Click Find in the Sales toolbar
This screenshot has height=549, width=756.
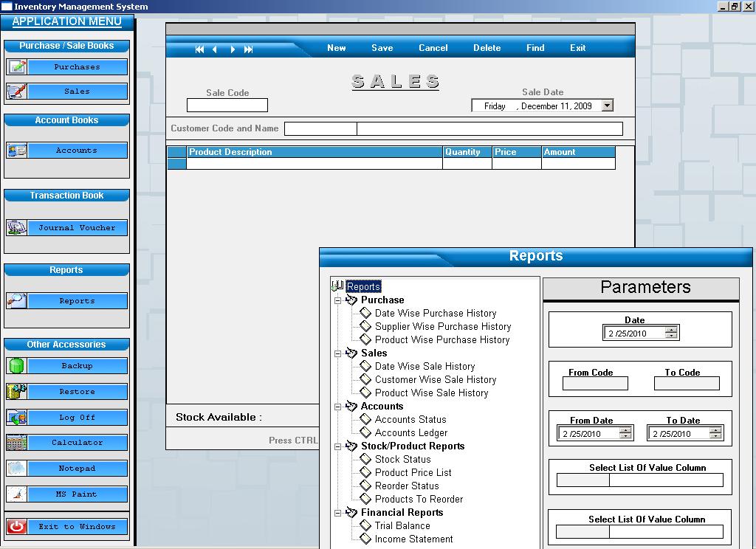coord(535,48)
